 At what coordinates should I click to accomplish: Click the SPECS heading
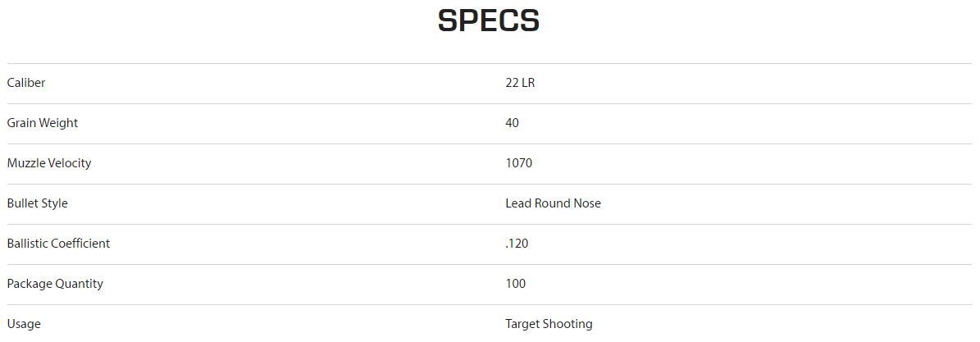coord(489,21)
